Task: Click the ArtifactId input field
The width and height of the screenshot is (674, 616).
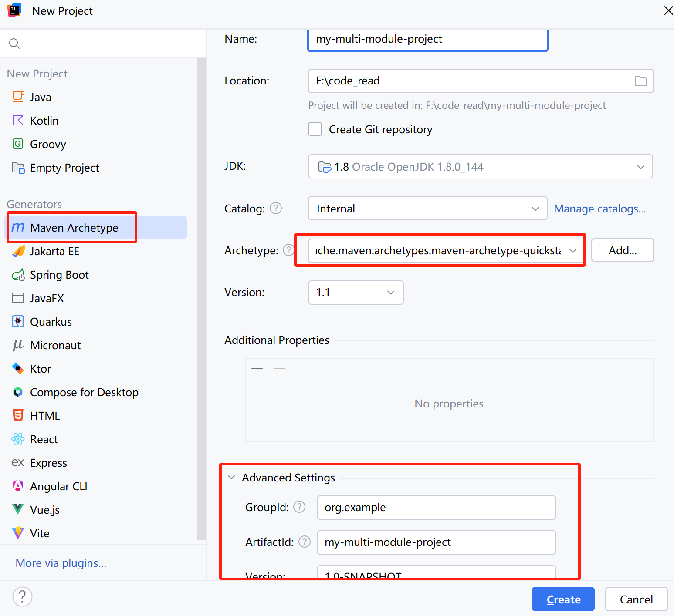Action: [437, 542]
